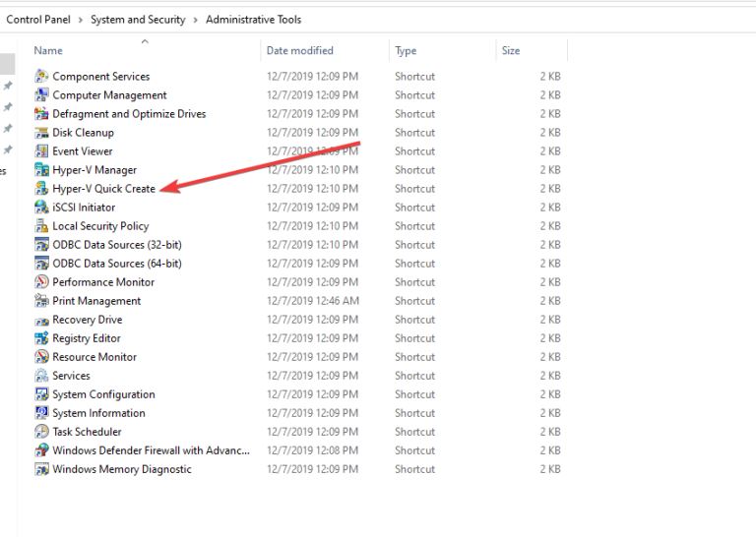Select the Performance Monitor name
The height and width of the screenshot is (537, 756).
[x=103, y=281]
